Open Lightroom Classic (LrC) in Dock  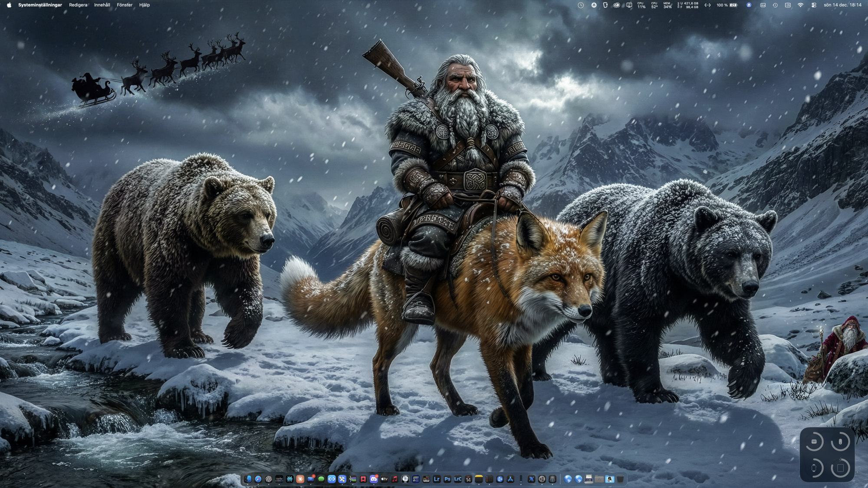[458, 479]
